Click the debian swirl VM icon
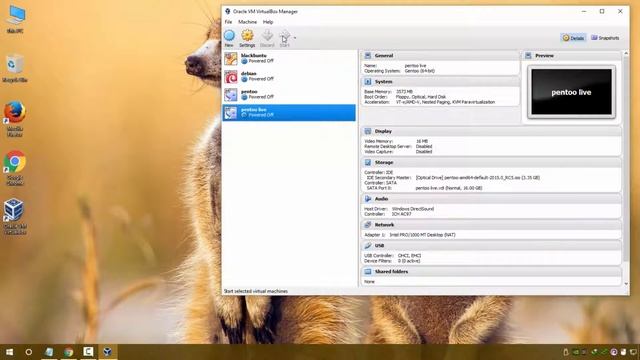 pos(231,77)
